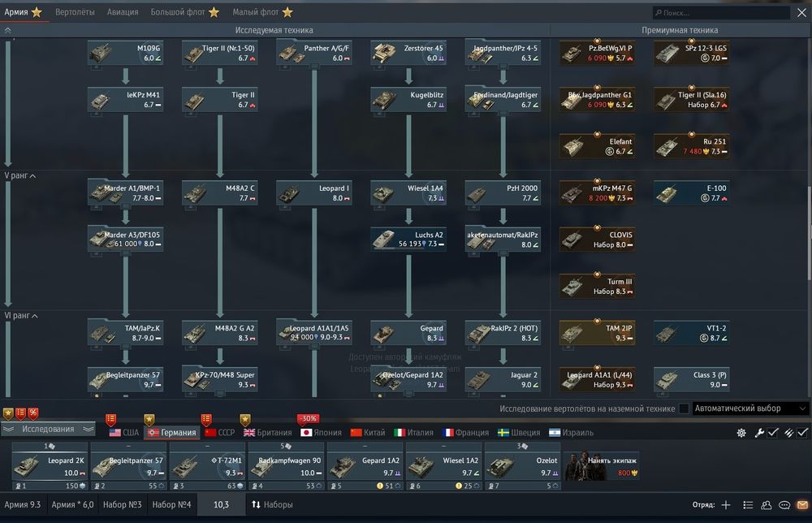Screen dimensions: 812x523
Task: Open the Наборы presets menu
Action: (x=272, y=504)
